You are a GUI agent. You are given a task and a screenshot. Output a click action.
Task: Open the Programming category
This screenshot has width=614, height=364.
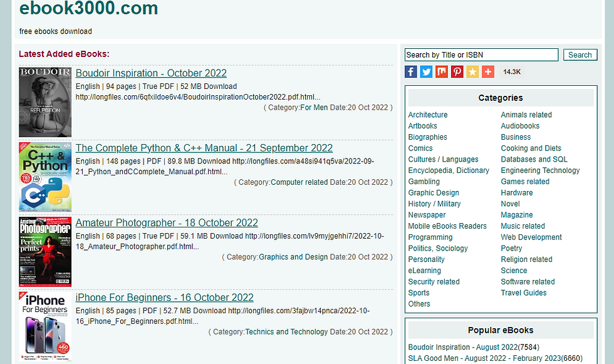[430, 237]
